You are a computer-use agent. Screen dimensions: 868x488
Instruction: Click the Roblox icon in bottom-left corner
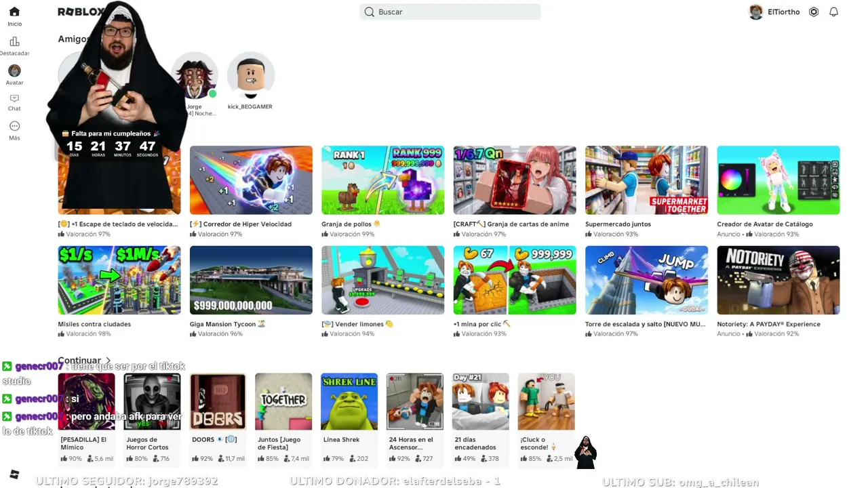[x=14, y=474]
